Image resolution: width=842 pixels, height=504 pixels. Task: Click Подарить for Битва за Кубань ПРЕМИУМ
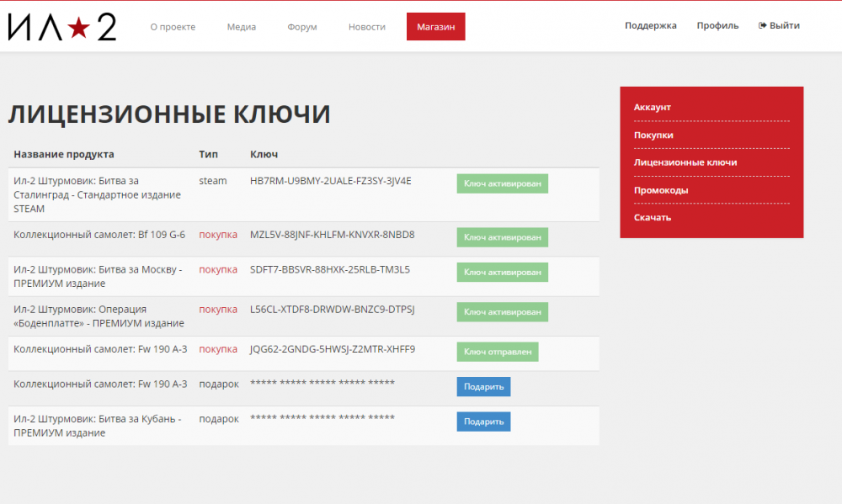pos(483,422)
